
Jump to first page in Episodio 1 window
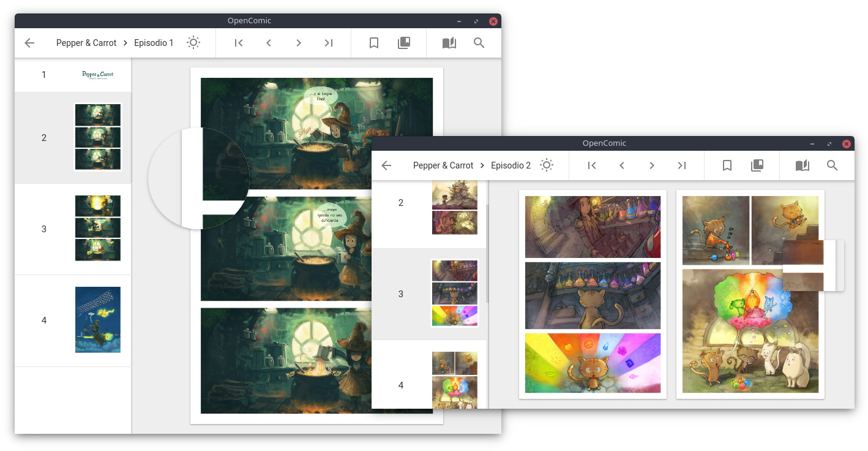(239, 43)
